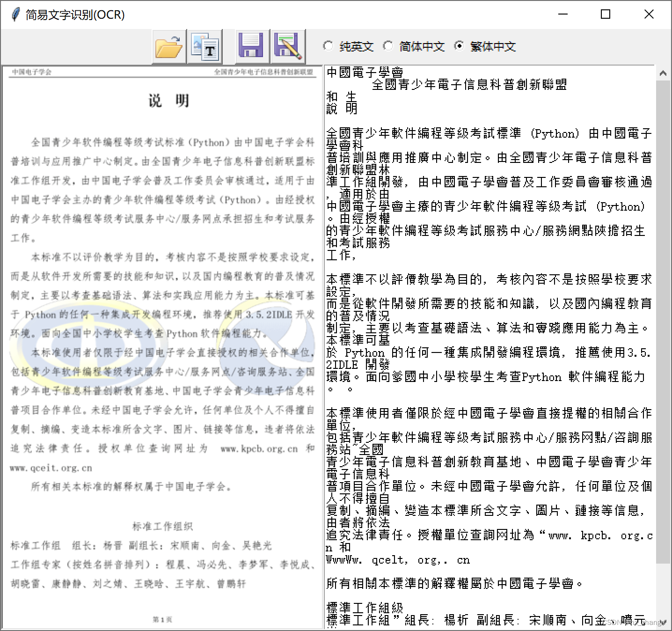Minimize the OCR window
The image size is (672, 631).
coord(563,15)
